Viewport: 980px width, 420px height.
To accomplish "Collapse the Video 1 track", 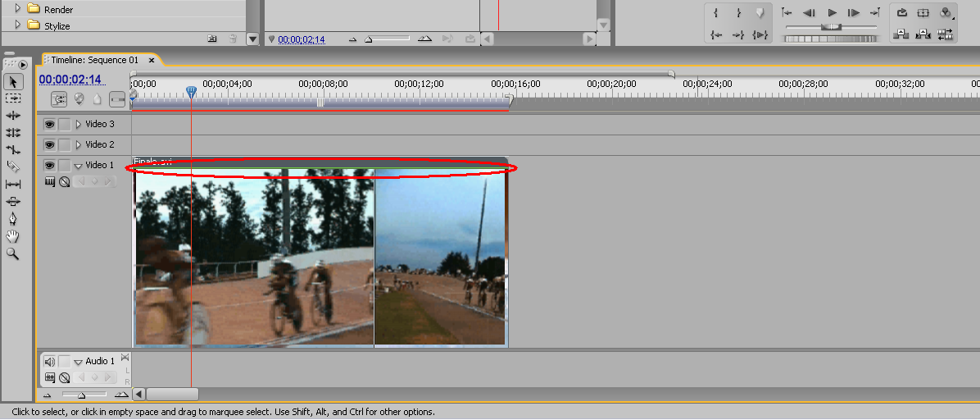I will pyautogui.click(x=78, y=166).
